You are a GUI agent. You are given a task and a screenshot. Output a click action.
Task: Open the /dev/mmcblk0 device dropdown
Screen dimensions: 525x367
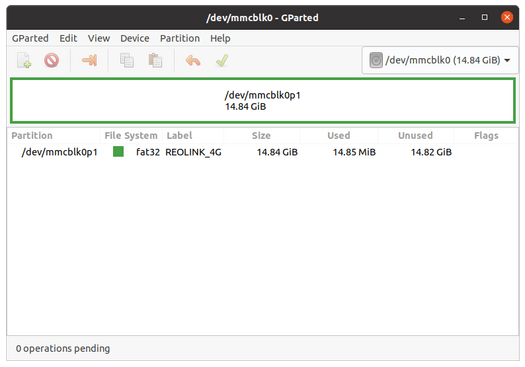tap(440, 60)
